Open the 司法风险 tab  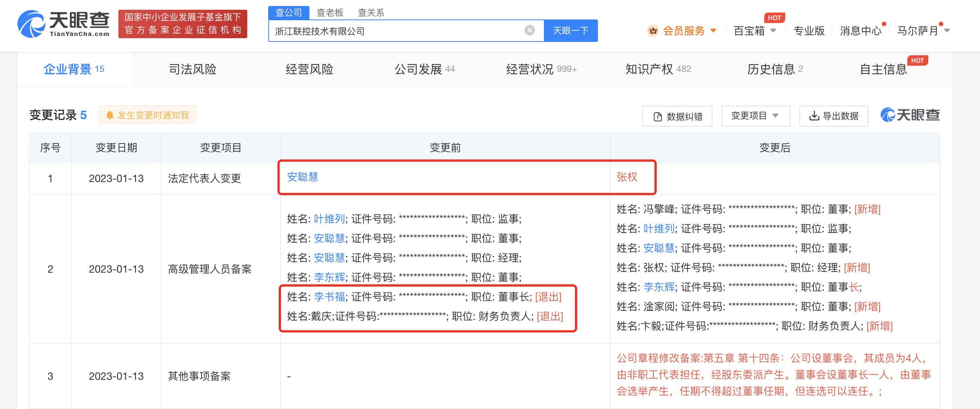tap(193, 69)
